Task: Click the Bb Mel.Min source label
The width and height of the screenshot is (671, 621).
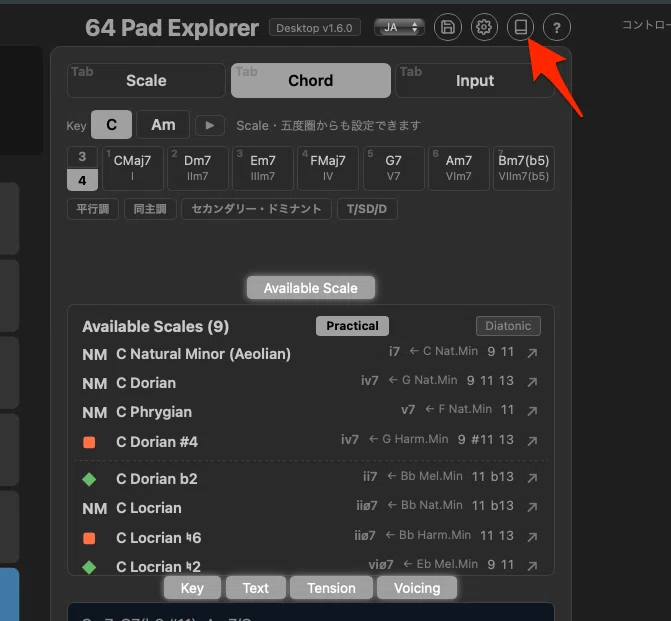Action: click(x=431, y=476)
